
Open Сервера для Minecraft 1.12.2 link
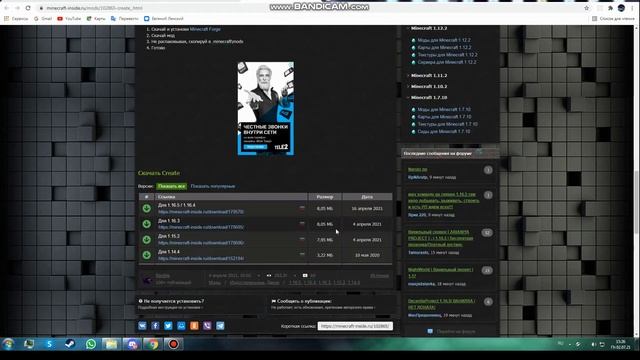click(447, 62)
